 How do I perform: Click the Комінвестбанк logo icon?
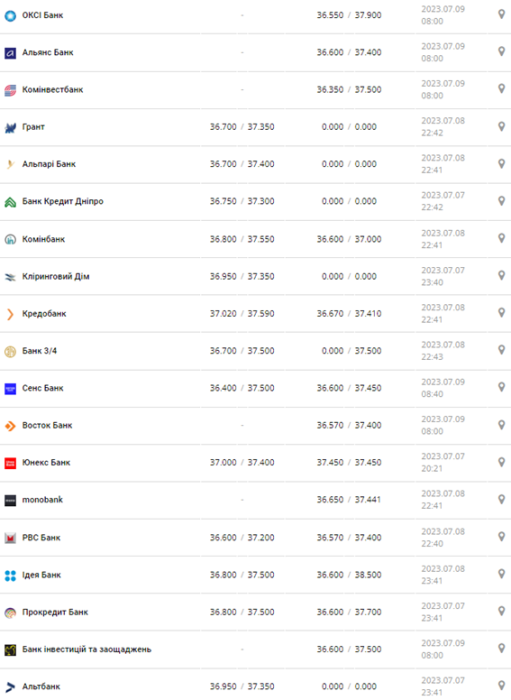(10, 90)
